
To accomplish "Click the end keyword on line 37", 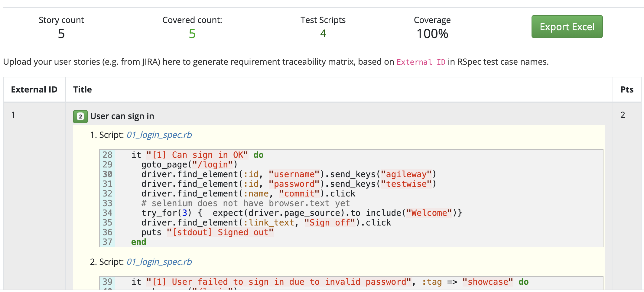I will [x=139, y=242].
